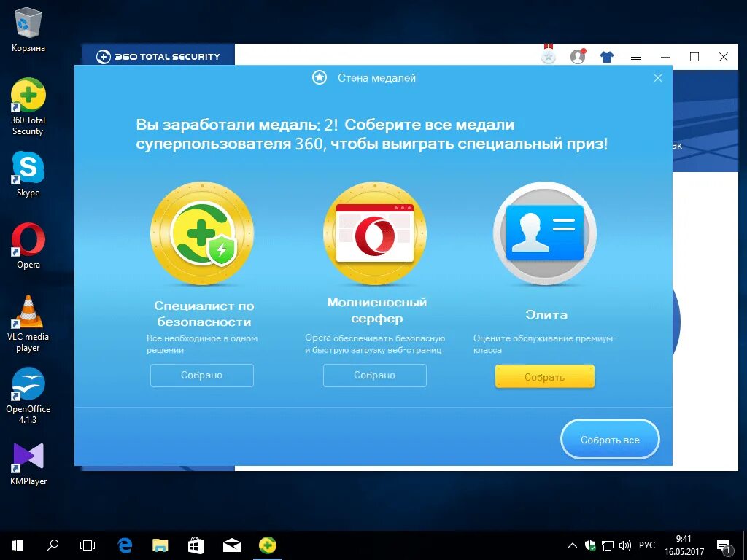747x560 pixels.
Task: Open KMPlayer from the desktop
Action: (x=27, y=456)
